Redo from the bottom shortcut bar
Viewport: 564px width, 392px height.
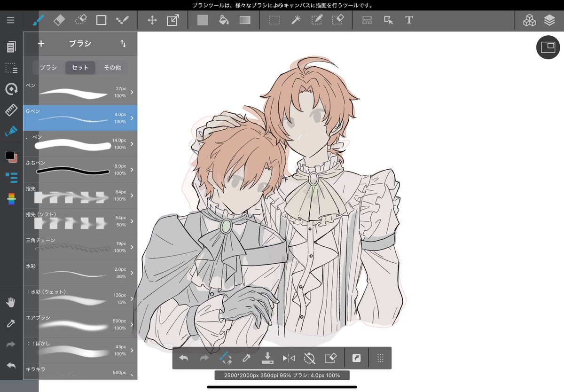204,358
